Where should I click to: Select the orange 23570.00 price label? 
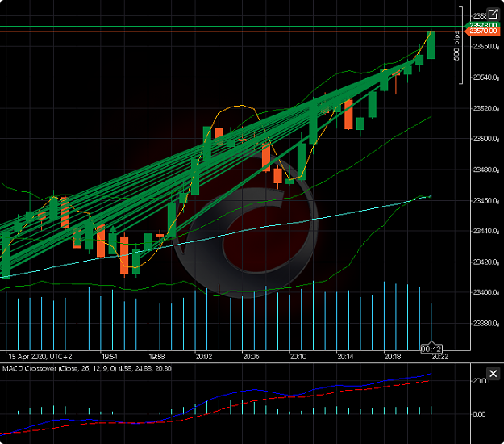[x=482, y=31]
